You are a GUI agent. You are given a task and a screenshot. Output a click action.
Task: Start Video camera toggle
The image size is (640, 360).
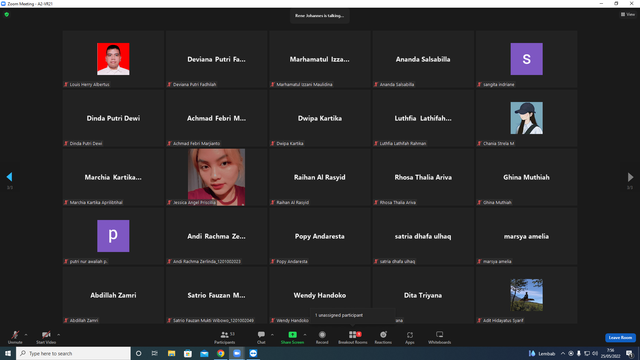pyautogui.click(x=46, y=337)
